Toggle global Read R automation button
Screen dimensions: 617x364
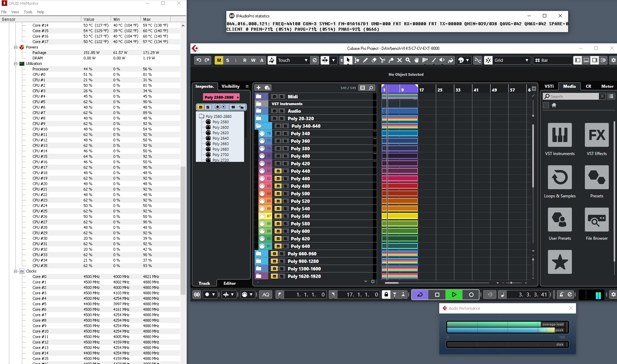pos(245,60)
